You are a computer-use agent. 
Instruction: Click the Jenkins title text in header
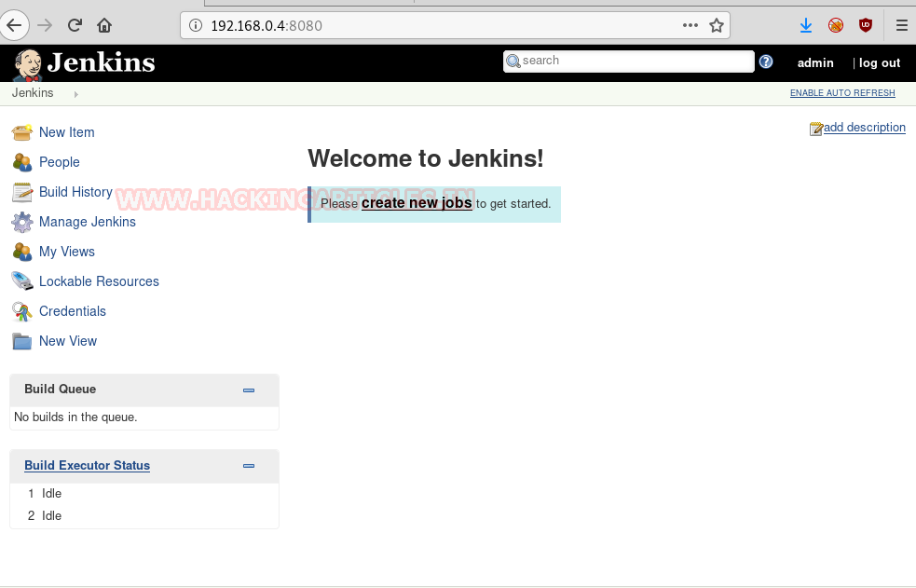pos(101,62)
